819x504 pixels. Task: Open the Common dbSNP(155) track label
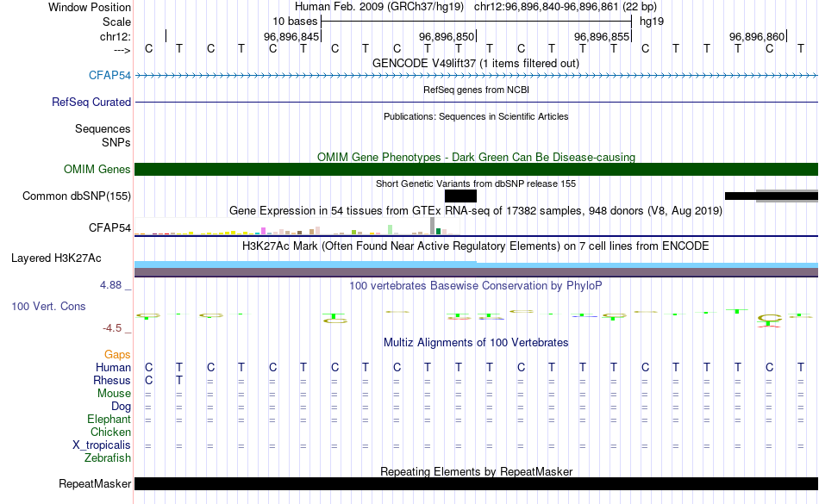tap(76, 196)
